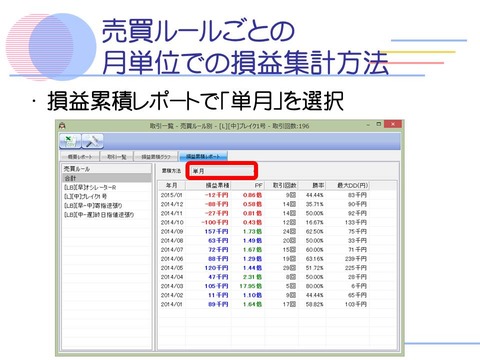Click the 157千円 profit value
Image resolution: width=480 pixels, height=360 pixels.
pos(216,231)
